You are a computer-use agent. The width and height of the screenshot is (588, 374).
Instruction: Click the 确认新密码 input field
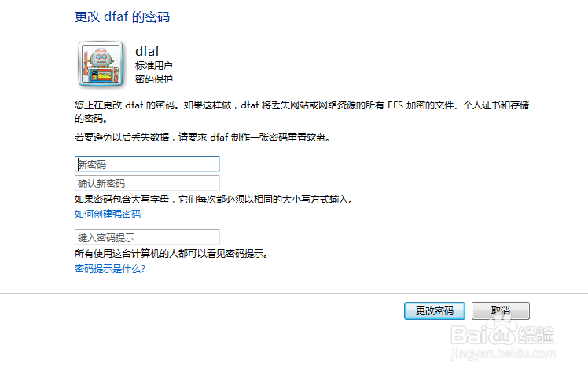click(x=147, y=183)
